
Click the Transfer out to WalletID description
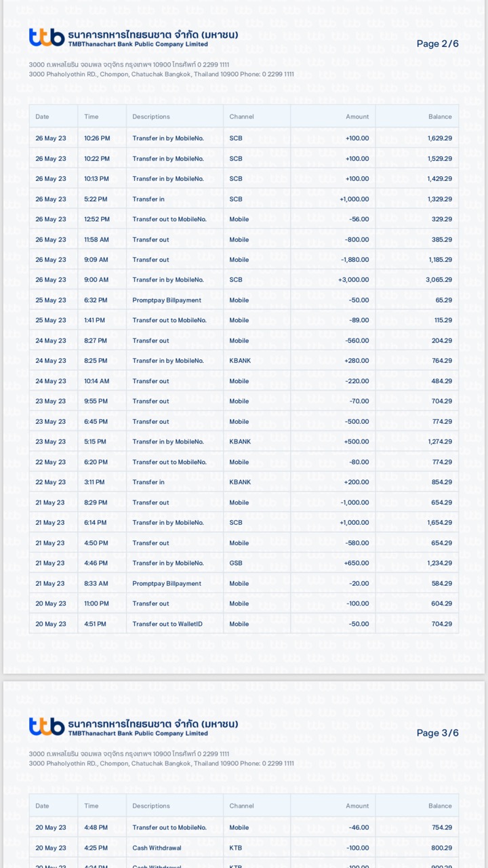[x=167, y=624]
